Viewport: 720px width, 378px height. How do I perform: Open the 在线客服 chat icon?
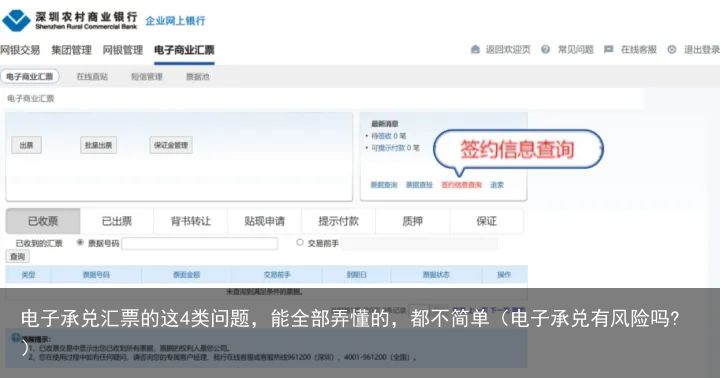(x=608, y=49)
